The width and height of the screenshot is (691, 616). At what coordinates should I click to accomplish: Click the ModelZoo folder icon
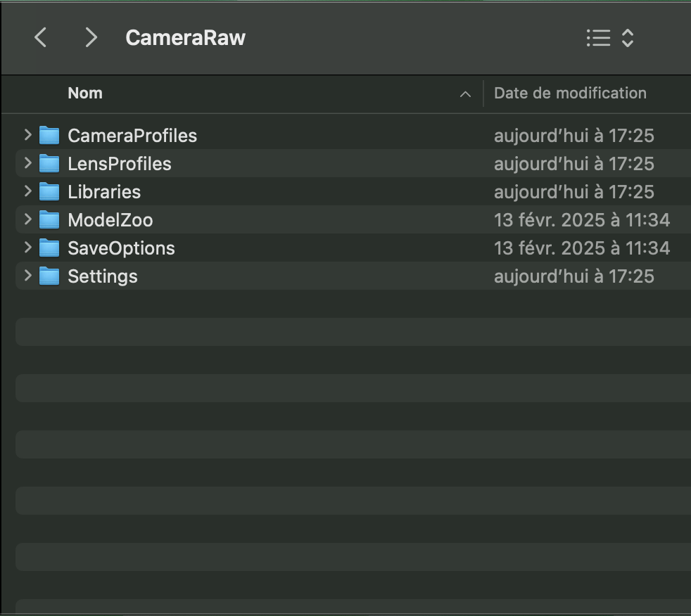point(49,219)
